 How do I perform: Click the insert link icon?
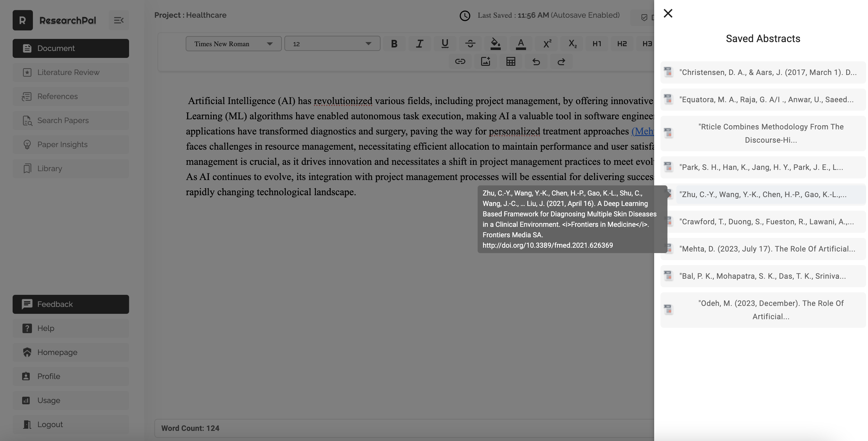(x=460, y=62)
